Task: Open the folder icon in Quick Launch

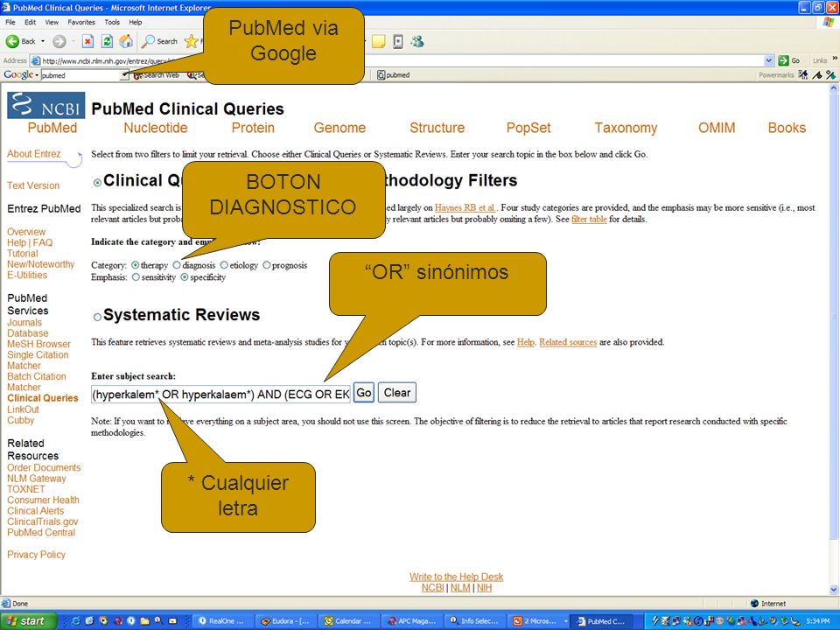Action: (x=144, y=621)
